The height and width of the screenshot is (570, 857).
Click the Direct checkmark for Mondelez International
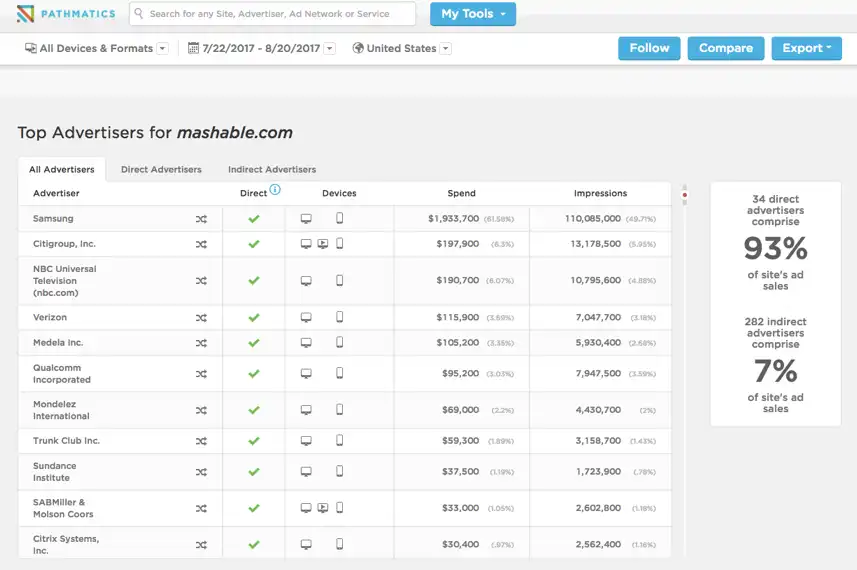pyautogui.click(x=254, y=410)
